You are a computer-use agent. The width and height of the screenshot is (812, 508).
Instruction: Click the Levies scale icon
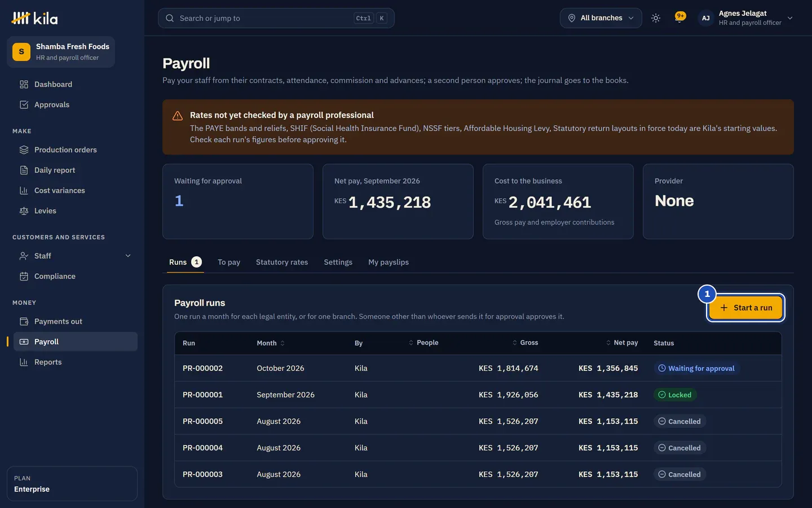click(x=24, y=211)
